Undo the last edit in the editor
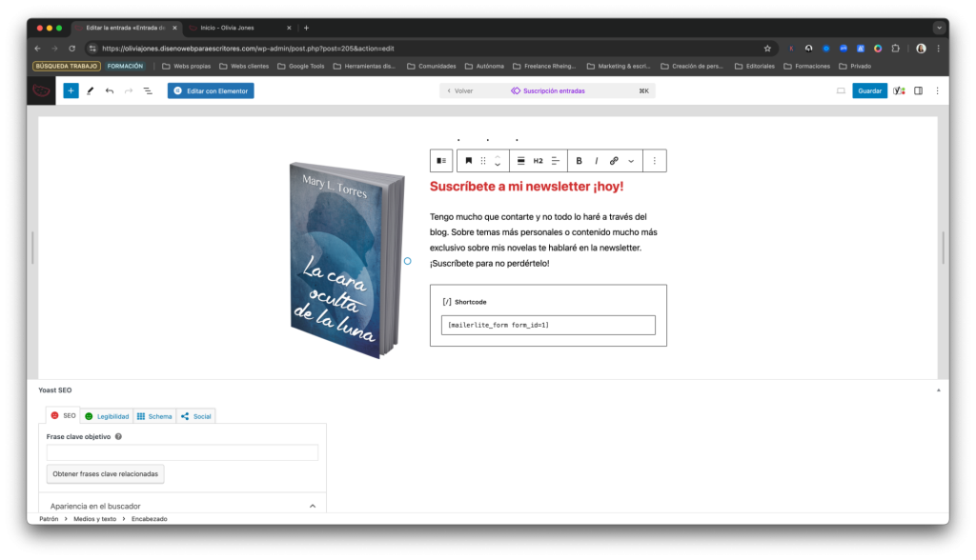 pyautogui.click(x=110, y=91)
